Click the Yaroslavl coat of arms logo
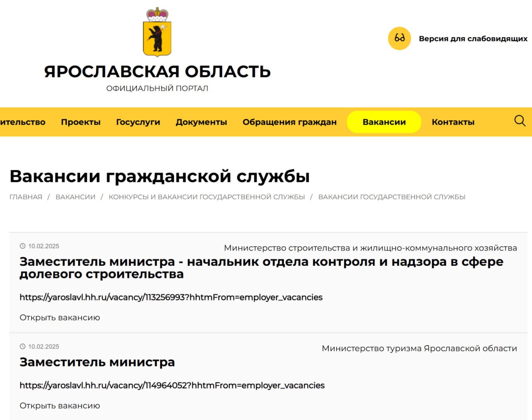This screenshot has width=532, height=420. 157,32
